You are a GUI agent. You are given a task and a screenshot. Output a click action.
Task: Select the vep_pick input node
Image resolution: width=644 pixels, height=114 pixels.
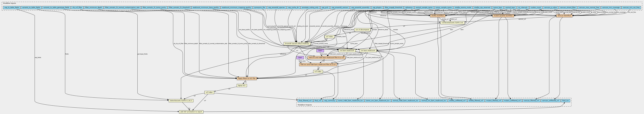(325, 8)
